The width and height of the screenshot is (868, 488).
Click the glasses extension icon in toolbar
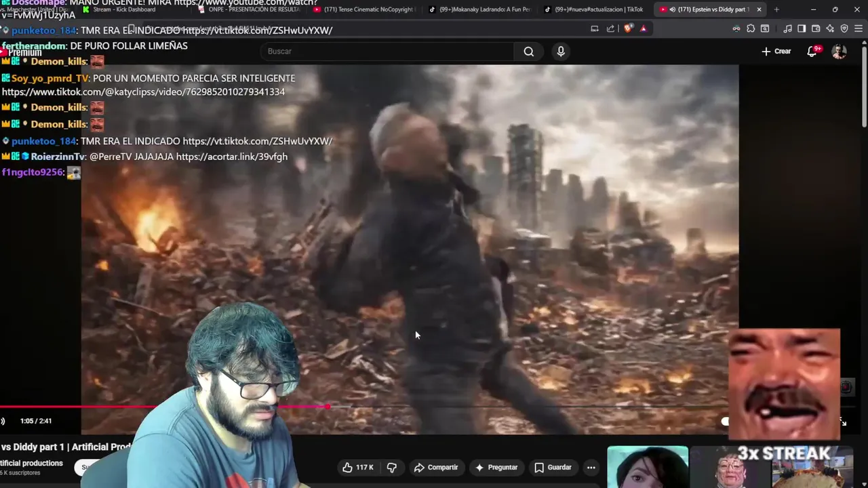click(736, 28)
